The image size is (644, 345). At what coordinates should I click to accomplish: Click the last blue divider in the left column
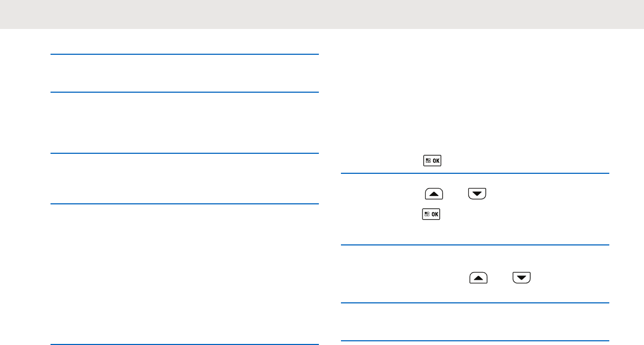click(185, 344)
